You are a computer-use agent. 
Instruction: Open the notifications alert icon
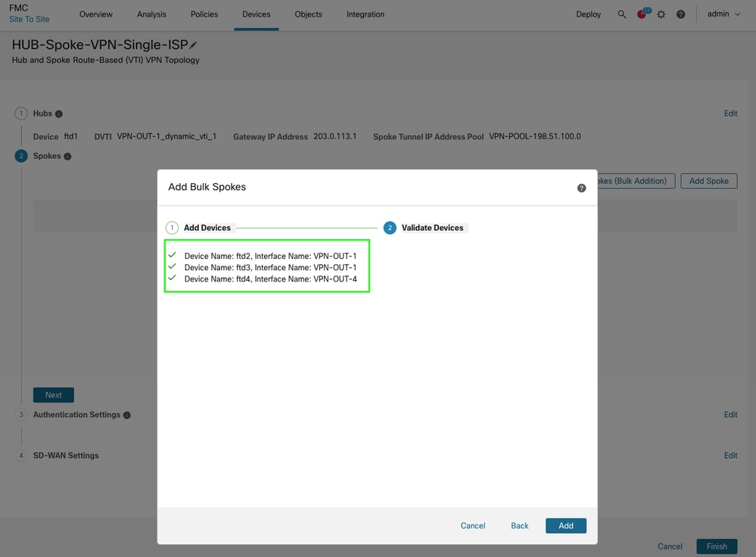click(642, 14)
